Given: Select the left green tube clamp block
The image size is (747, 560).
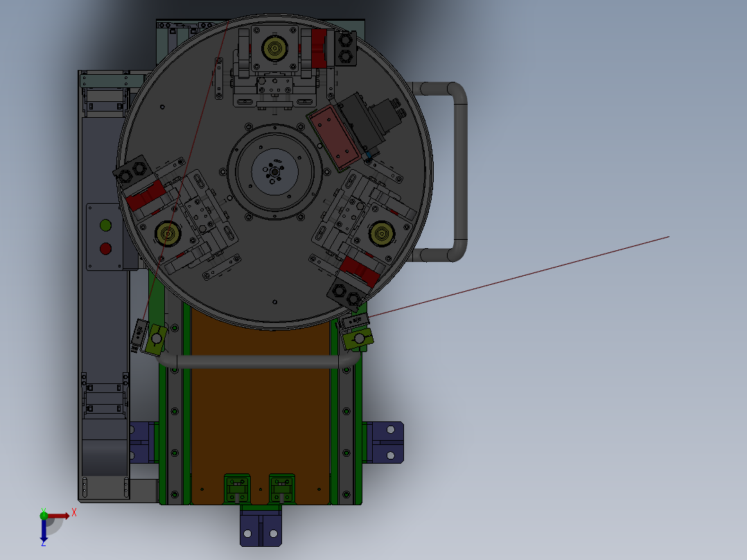Looking at the screenshot, I should [x=156, y=340].
